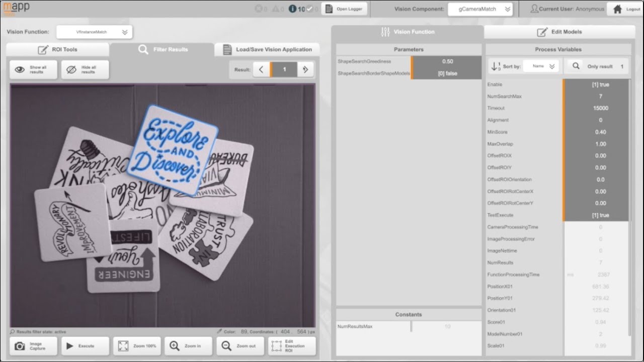Image resolution: width=644 pixels, height=362 pixels.
Task: Open the Vision Function dropdown
Action: 95,32
